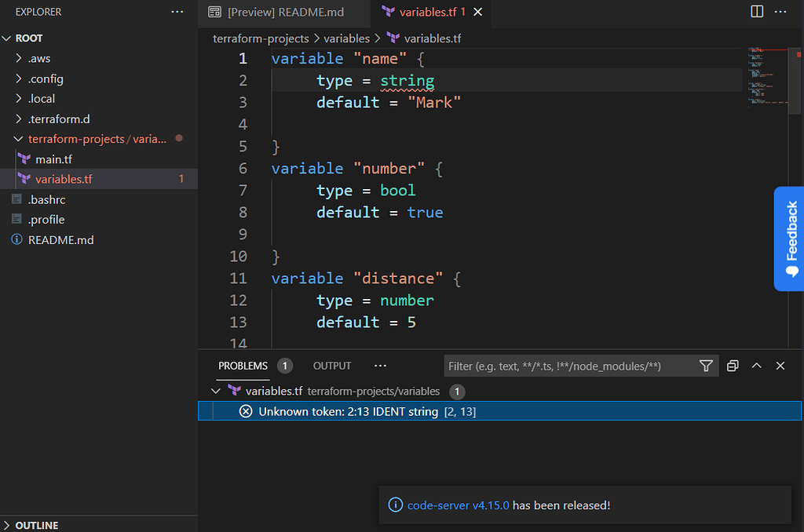
Task: Click the split editor right icon
Action: click(757, 12)
